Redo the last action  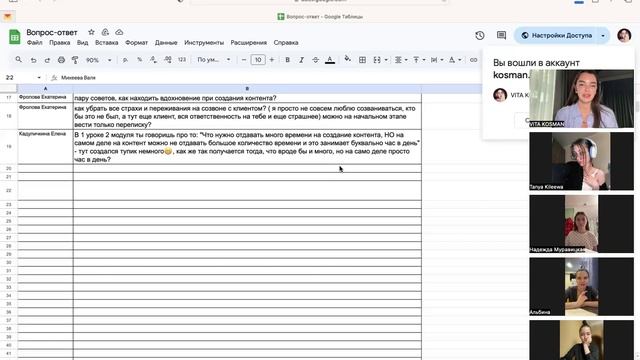click(x=47, y=60)
